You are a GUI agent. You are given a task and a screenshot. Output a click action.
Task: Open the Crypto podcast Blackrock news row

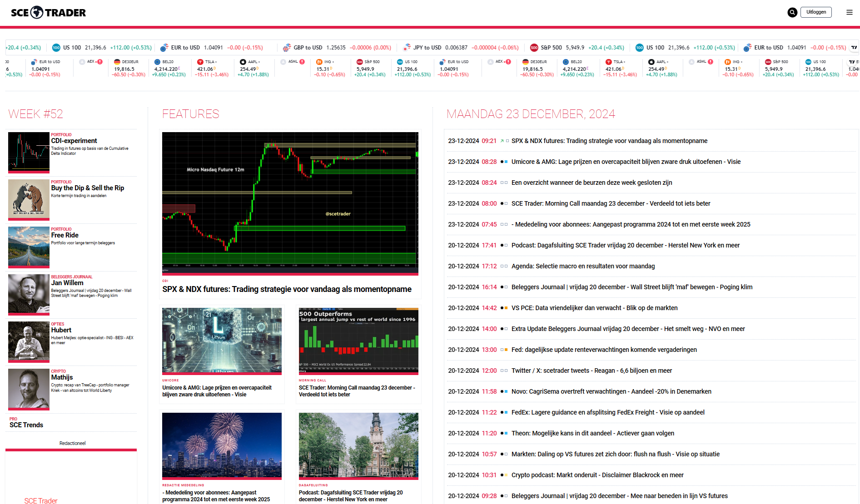[651, 475]
